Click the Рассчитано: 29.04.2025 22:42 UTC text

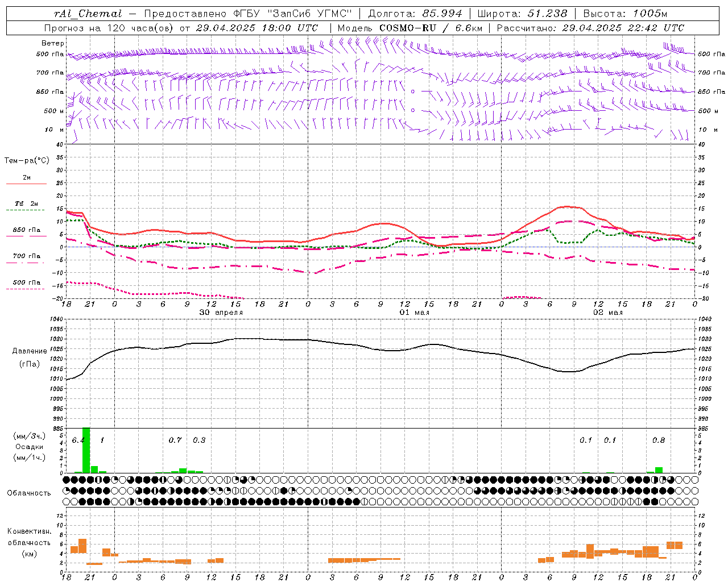coord(590,28)
